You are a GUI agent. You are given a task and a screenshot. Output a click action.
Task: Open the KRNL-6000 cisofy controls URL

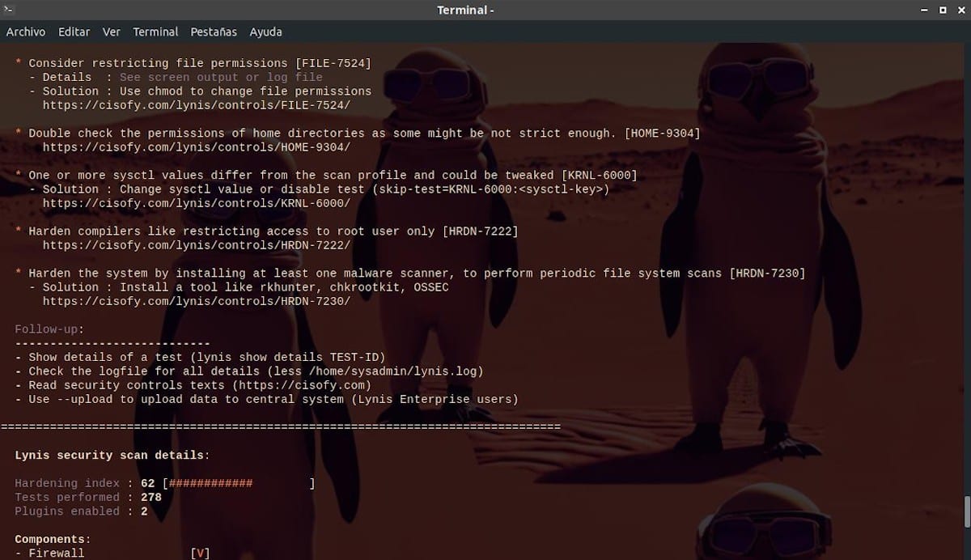tap(197, 203)
